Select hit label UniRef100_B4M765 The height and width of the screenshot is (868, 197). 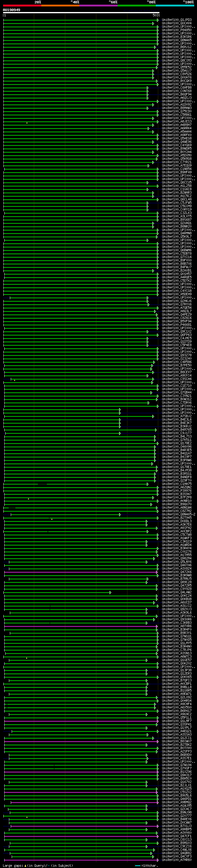pyautogui.click(x=177, y=430)
